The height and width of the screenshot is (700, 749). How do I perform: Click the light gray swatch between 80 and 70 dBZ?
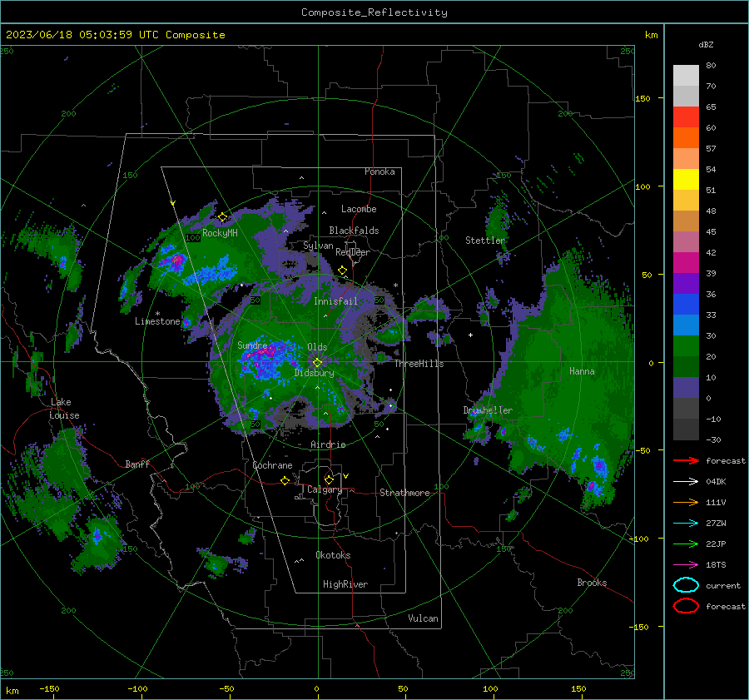coord(686,76)
